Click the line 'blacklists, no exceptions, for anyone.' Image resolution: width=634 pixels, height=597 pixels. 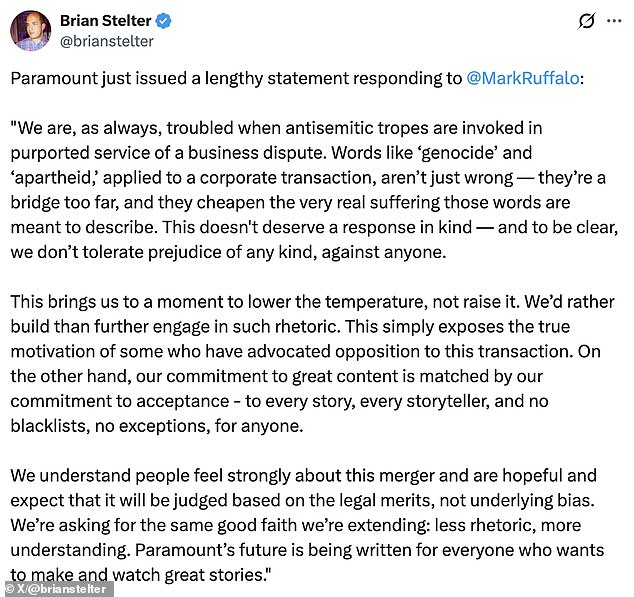[157, 426]
